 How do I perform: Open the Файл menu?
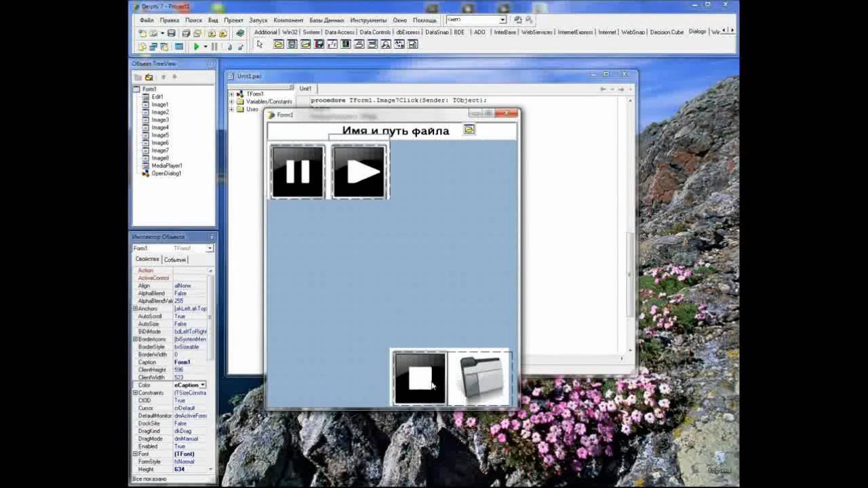(x=146, y=20)
